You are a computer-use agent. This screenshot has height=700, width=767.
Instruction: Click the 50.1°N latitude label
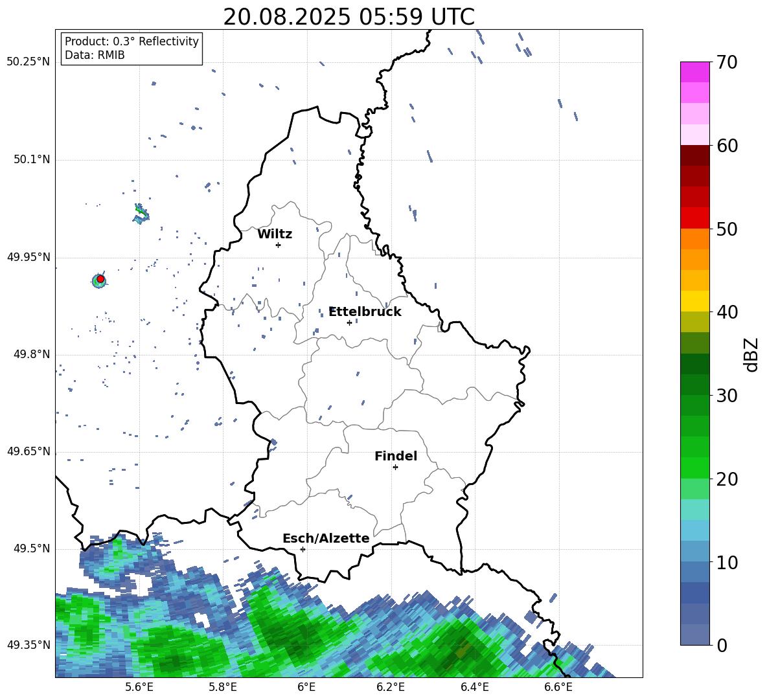pos(32,160)
